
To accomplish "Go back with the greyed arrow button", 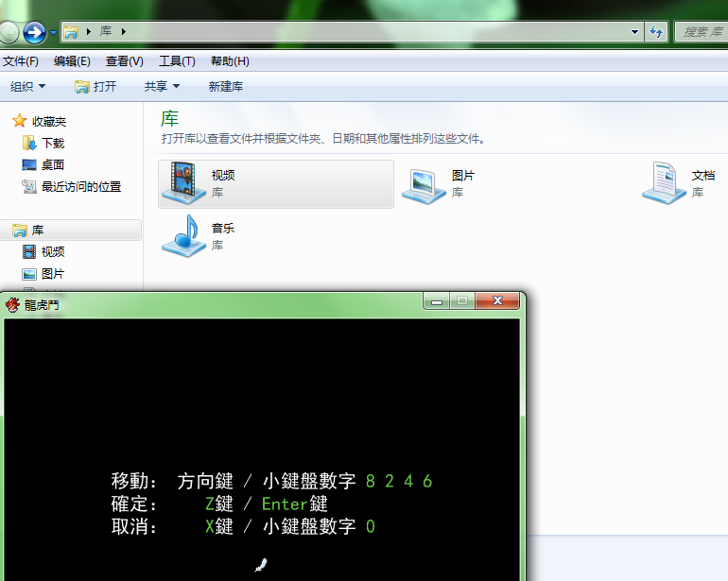I will tap(9, 32).
